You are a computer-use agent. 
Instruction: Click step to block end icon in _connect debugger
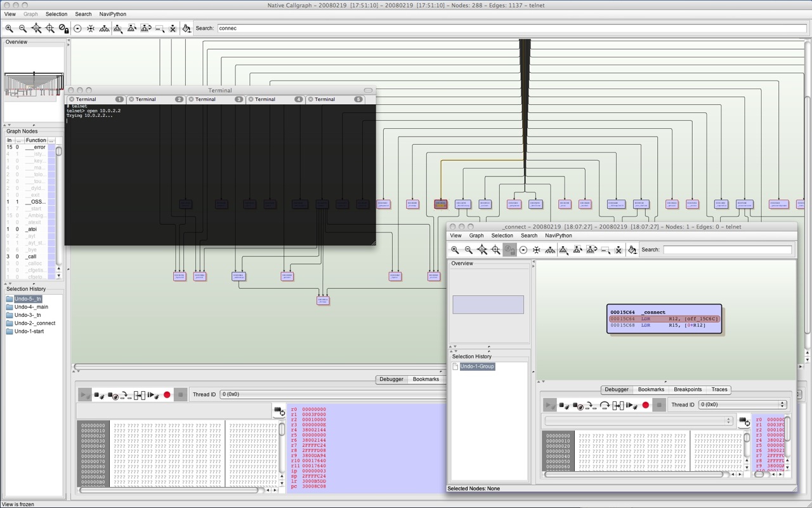pyautogui.click(x=618, y=404)
